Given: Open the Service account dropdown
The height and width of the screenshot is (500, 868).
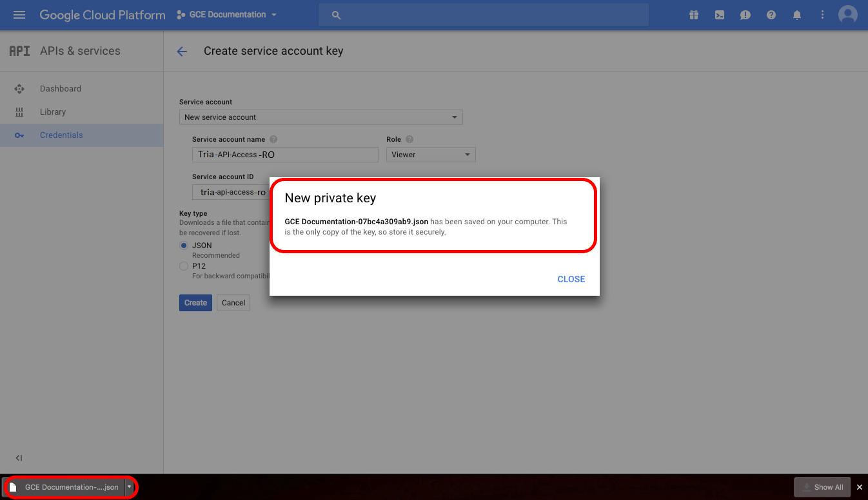Looking at the screenshot, I should tap(321, 117).
